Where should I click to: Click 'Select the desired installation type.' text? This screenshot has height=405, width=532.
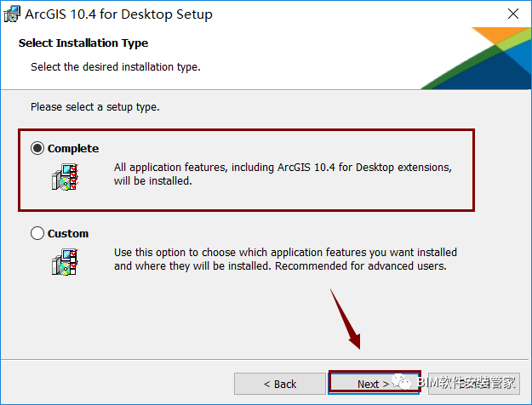tap(116, 67)
